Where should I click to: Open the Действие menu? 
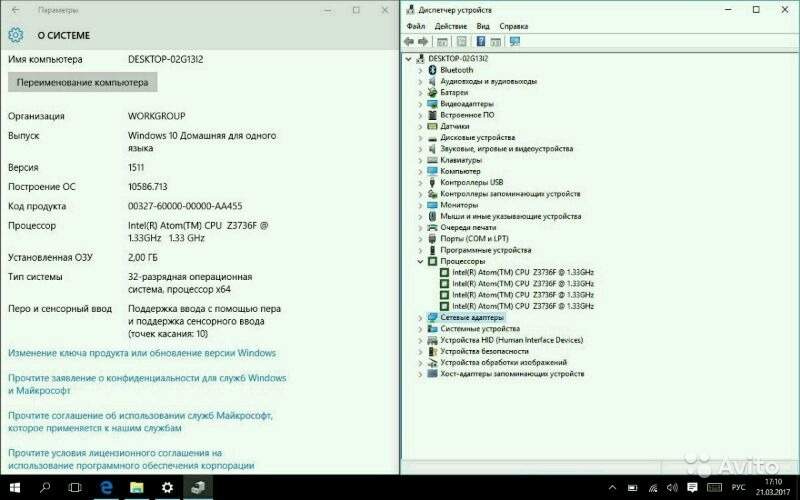coord(451,26)
